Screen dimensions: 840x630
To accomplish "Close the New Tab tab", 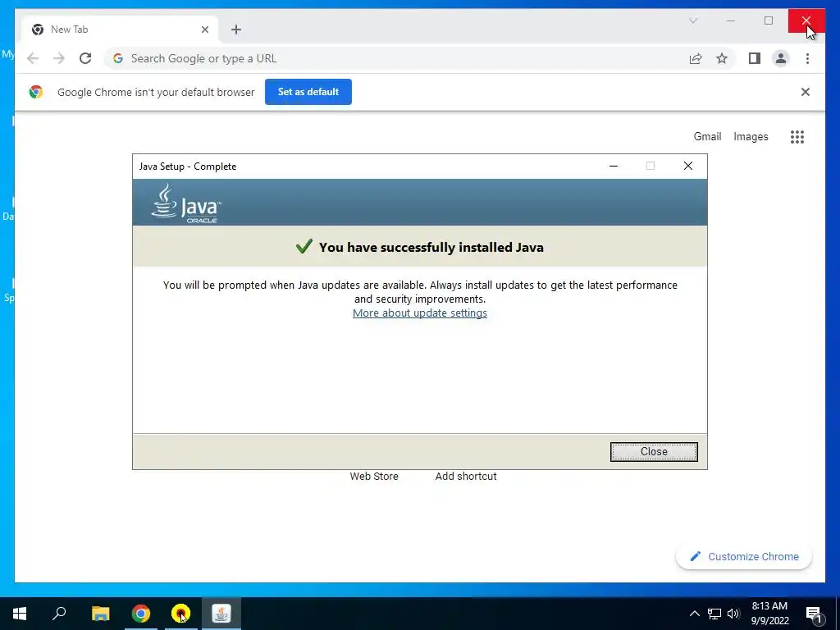I will pyautogui.click(x=204, y=30).
